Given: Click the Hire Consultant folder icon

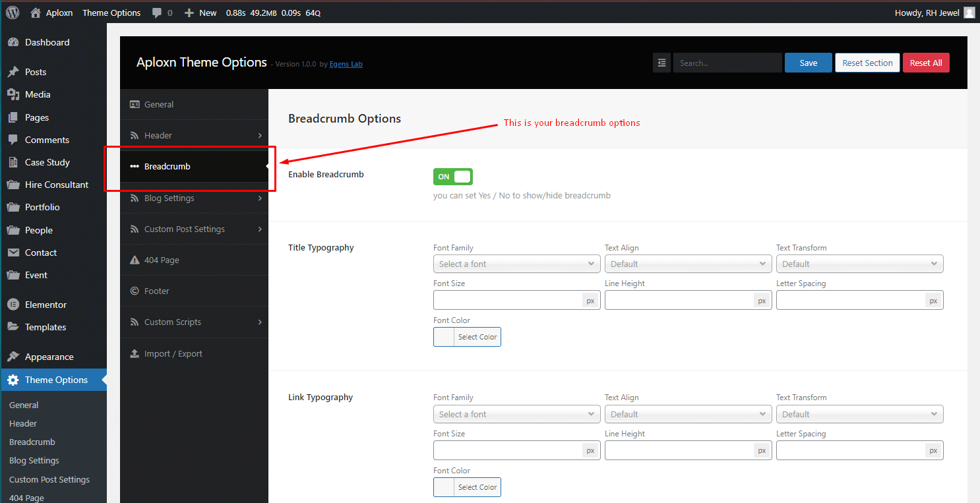Looking at the screenshot, I should [13, 185].
